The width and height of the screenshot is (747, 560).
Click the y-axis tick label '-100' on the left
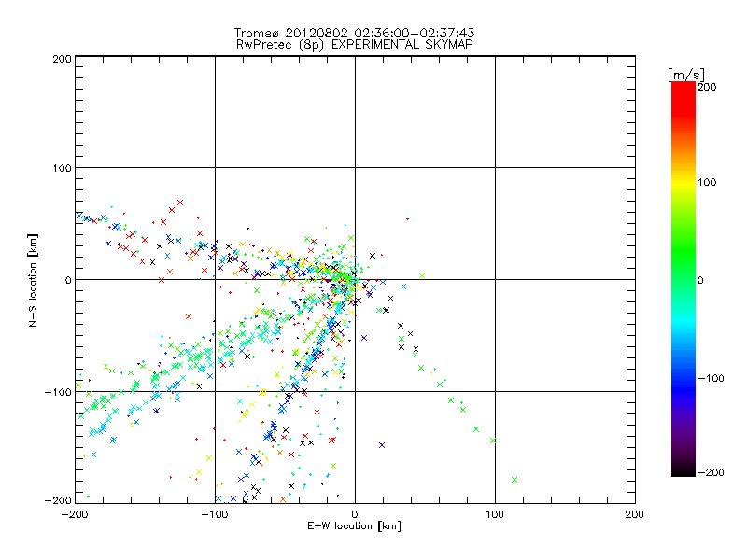point(58,392)
